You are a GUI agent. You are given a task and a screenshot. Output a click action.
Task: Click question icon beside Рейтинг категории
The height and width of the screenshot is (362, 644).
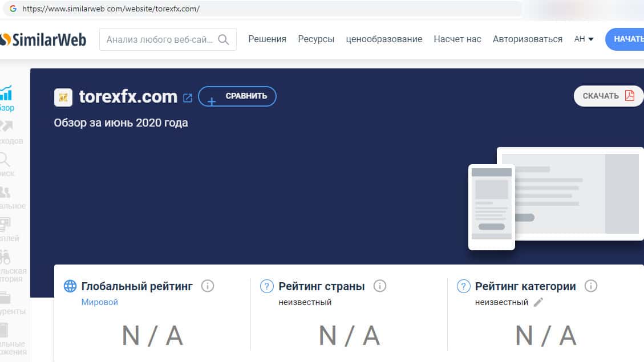click(464, 286)
